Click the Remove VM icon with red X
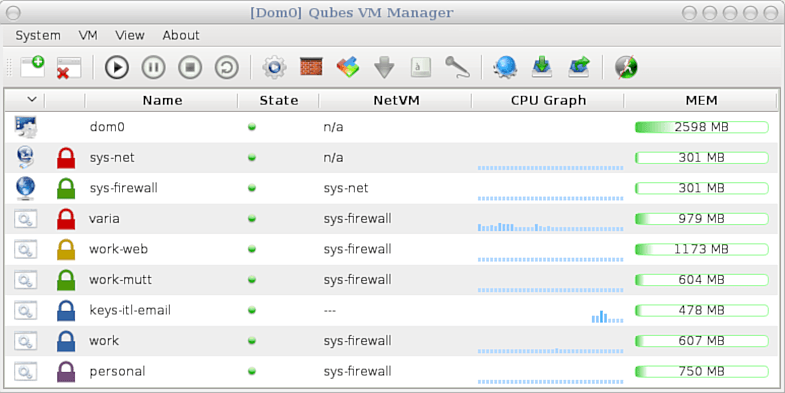The width and height of the screenshot is (785, 393). [x=69, y=68]
